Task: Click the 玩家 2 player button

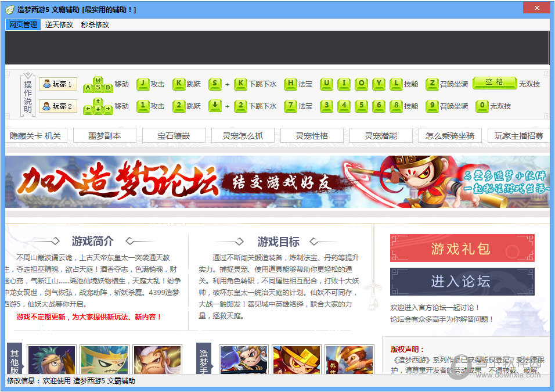Action: point(57,106)
